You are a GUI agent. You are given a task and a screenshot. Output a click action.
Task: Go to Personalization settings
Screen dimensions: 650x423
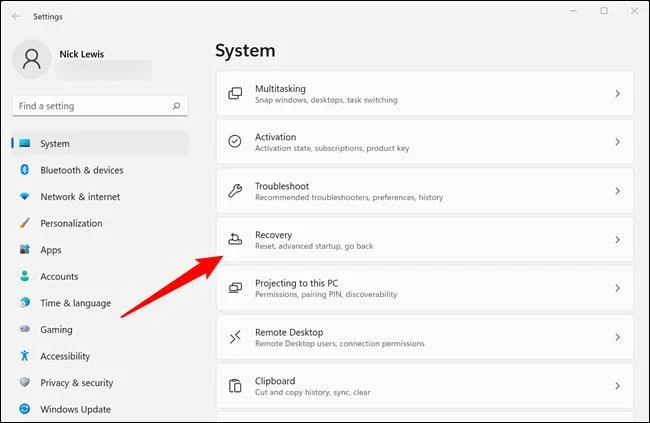pos(100,223)
